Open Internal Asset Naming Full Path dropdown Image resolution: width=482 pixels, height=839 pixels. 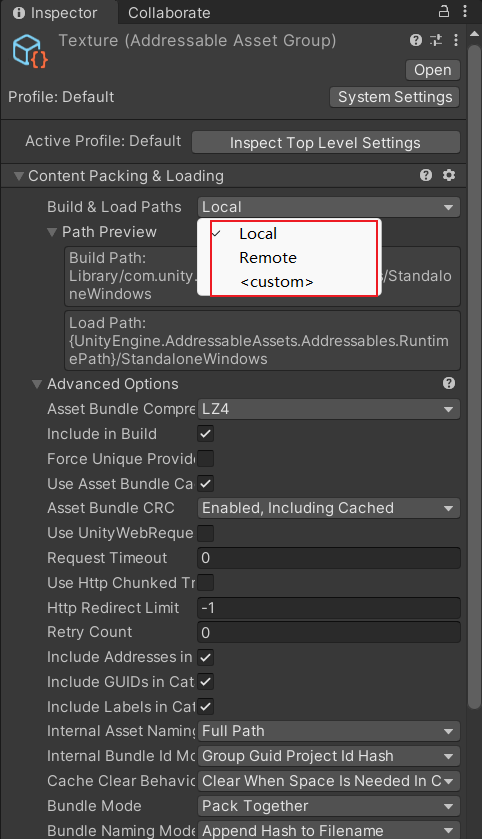click(x=328, y=731)
